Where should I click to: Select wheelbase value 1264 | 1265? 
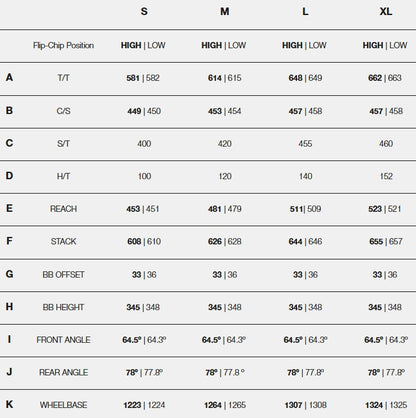click(x=225, y=405)
